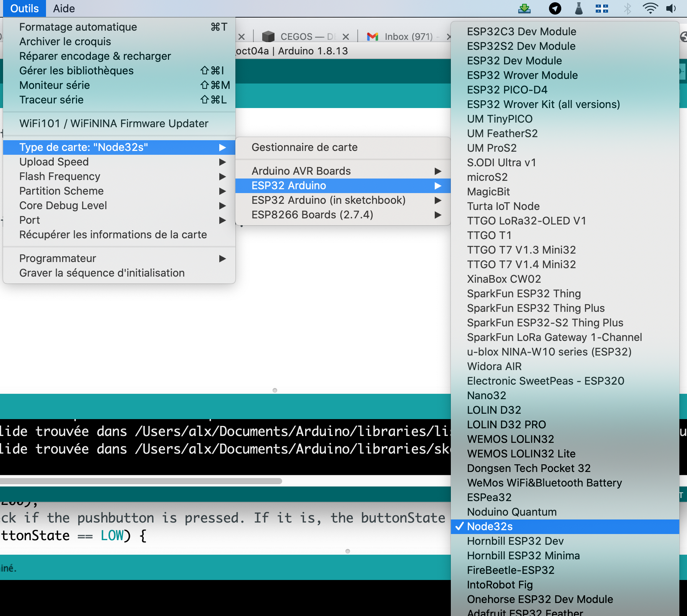Click the Bluetooth status icon
Screen dimensions: 687x616
[x=627, y=8]
